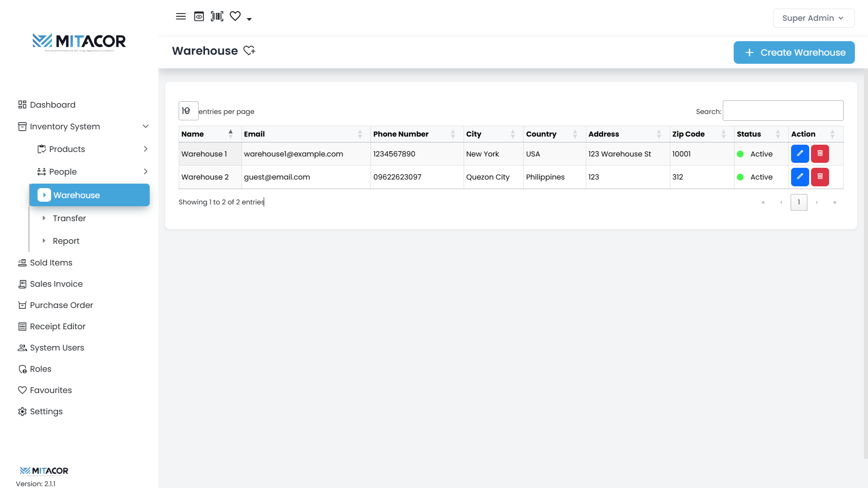Open entries per page selector

[x=188, y=111]
